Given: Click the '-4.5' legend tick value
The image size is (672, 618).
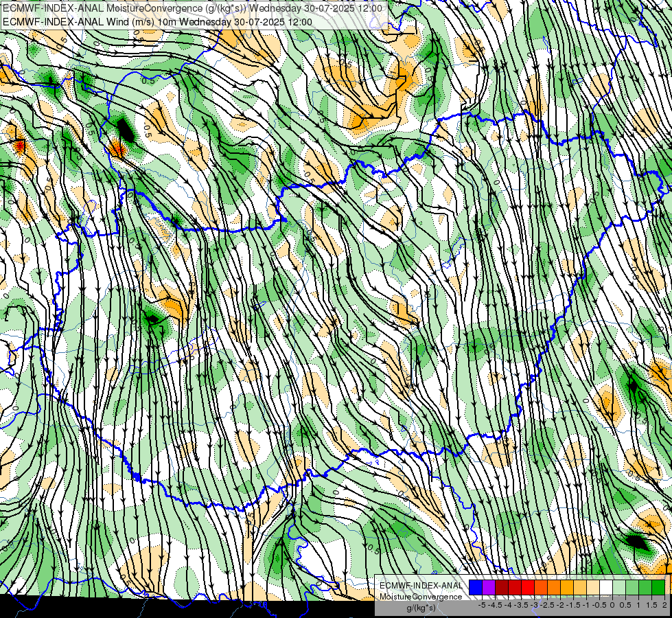Looking at the screenshot, I should click(x=495, y=605).
